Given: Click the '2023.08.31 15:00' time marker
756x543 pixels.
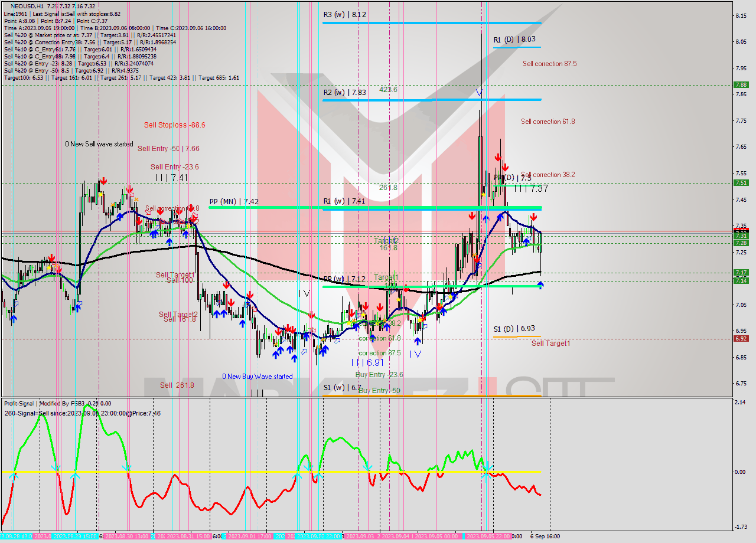Looking at the screenshot, I should click(188, 537).
